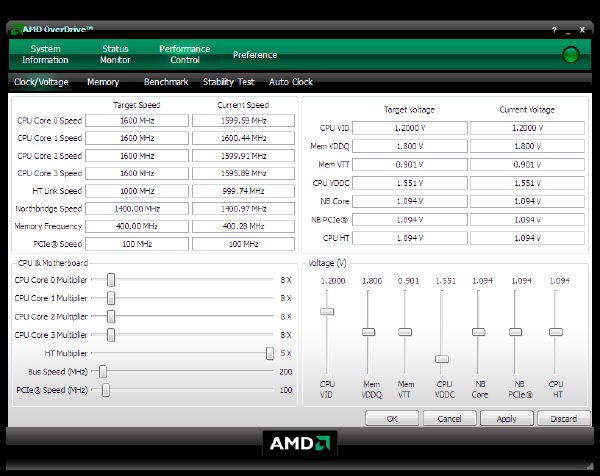This screenshot has width=600, height=476.
Task: Click the HT Multiplier slider handle
Action: point(270,353)
